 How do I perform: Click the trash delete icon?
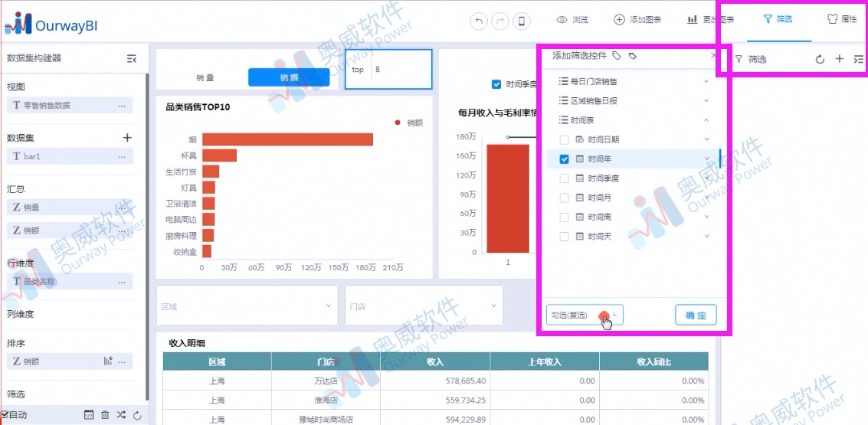[x=105, y=414]
